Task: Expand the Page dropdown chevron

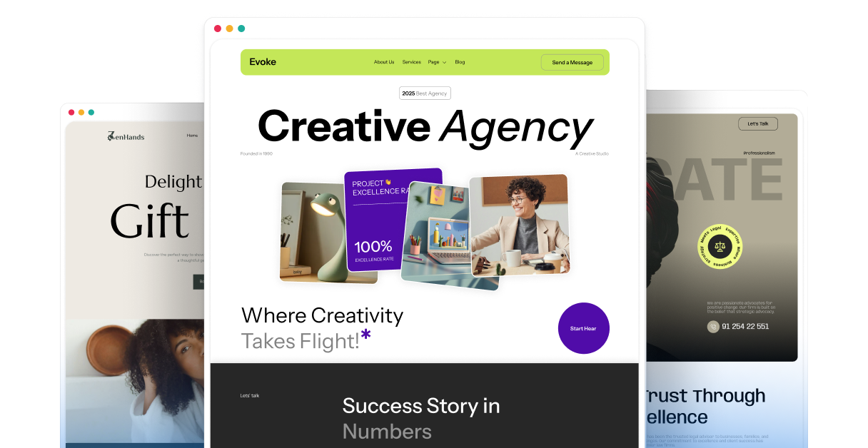Action: (x=444, y=63)
